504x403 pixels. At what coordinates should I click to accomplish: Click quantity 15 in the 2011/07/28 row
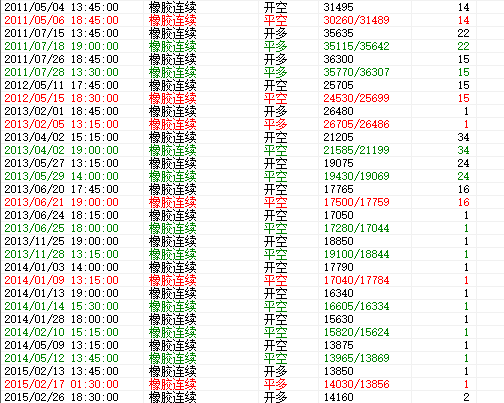[463, 72]
